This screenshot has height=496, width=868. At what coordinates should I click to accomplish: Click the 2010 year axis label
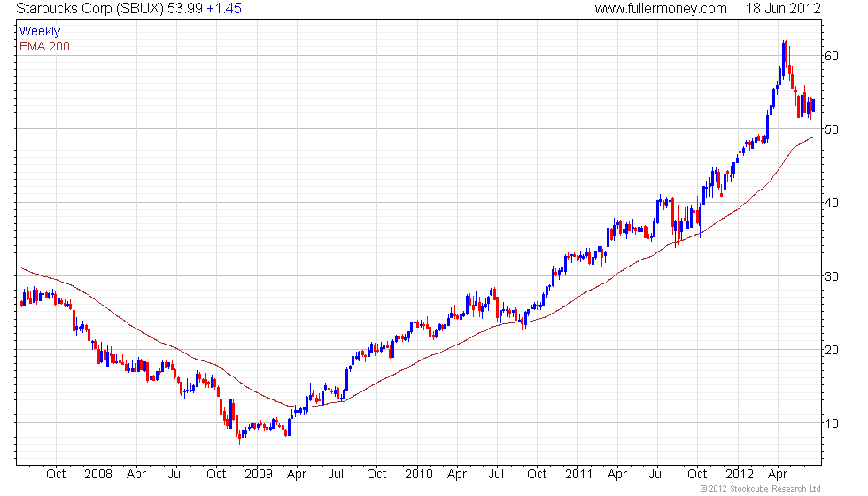pyautogui.click(x=418, y=475)
